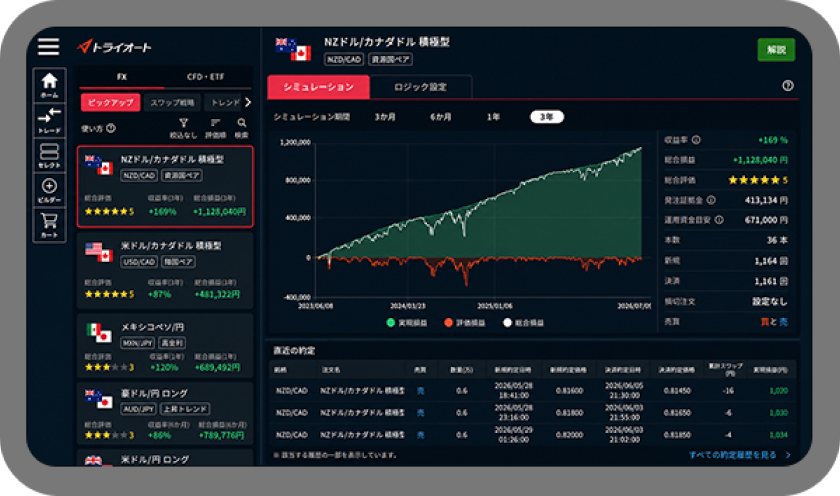Click the 上昇トレンド tag in list card
The width and height of the screenshot is (840, 496).
185,409
